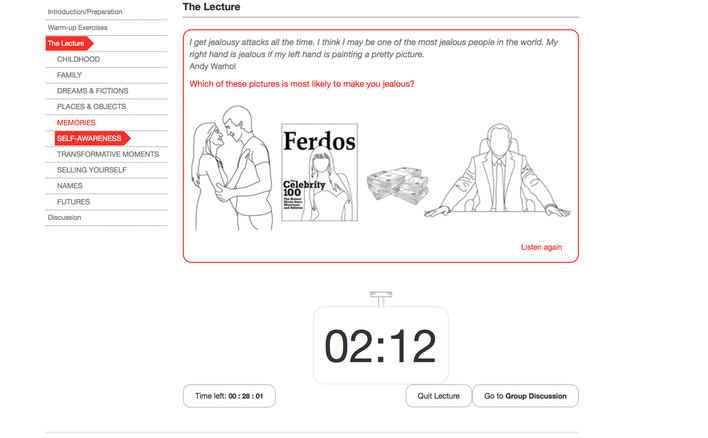
Task: Open the Discussion section in sidebar
Action: pos(65,217)
